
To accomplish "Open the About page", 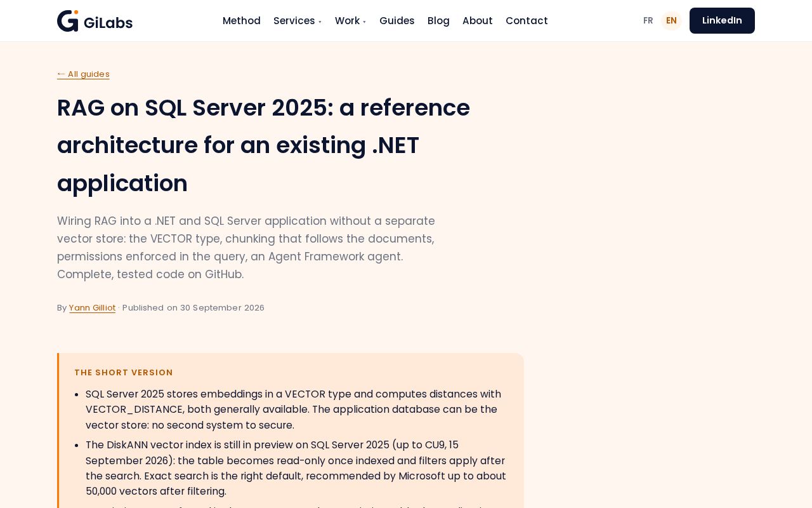I will click(x=478, y=21).
